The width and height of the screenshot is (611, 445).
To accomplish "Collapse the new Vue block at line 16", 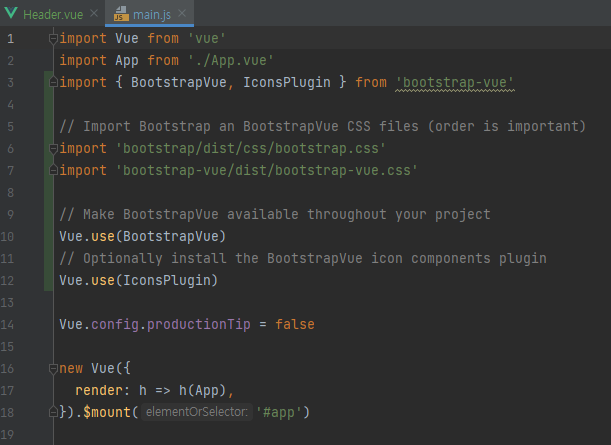I will [x=53, y=369].
